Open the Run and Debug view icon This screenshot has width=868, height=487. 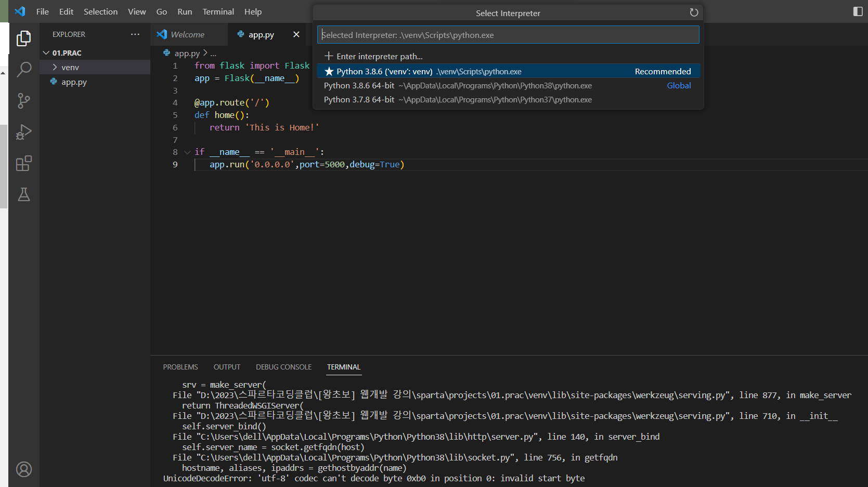[x=24, y=132]
